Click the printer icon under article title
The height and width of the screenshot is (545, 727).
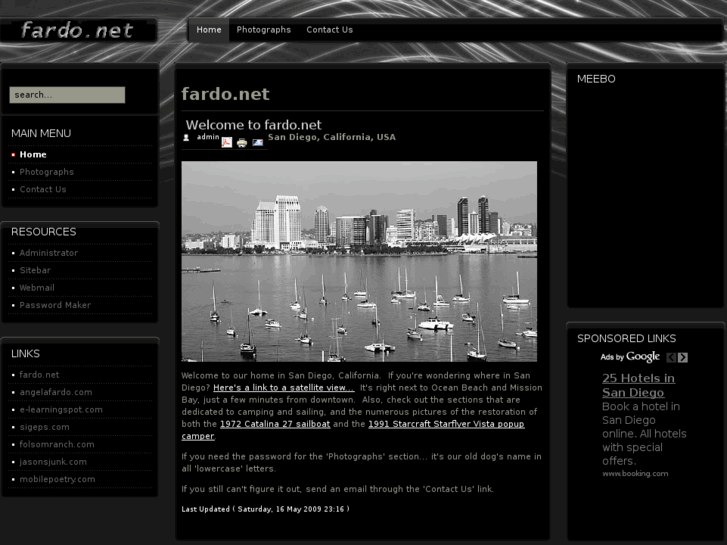coord(242,143)
